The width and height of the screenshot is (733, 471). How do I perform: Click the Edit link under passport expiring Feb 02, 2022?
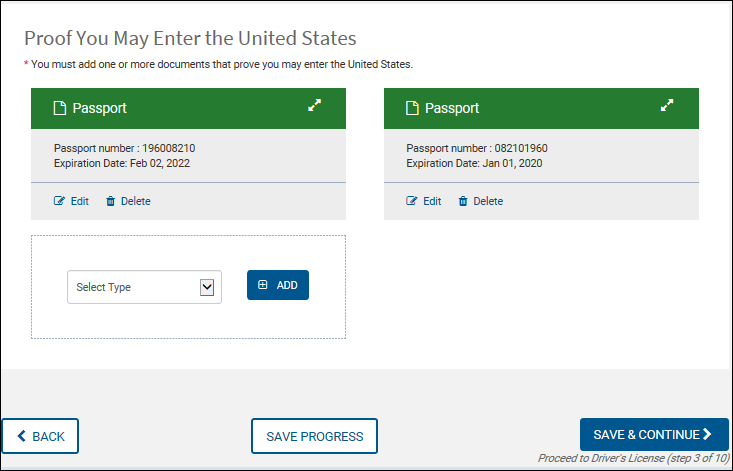point(79,201)
